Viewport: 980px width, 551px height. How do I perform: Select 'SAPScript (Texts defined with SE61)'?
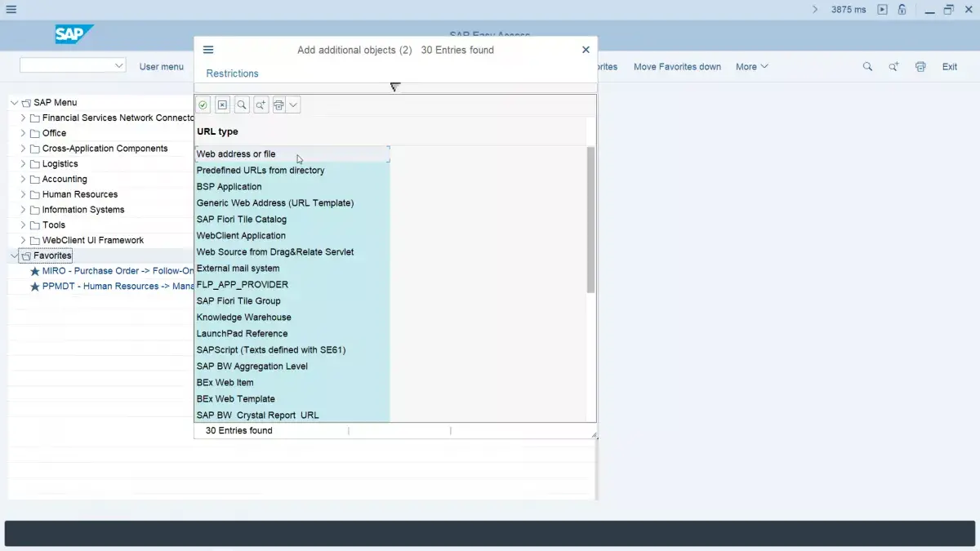292,350
